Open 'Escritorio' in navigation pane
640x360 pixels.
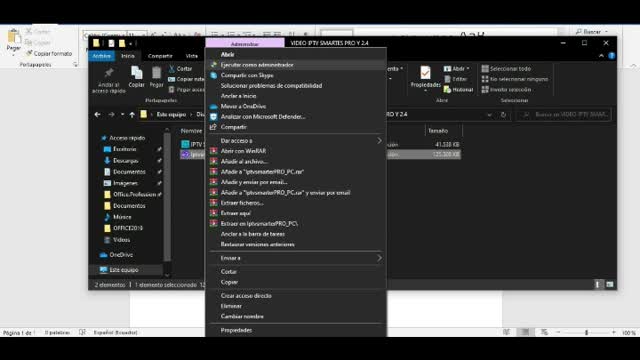(x=120, y=149)
